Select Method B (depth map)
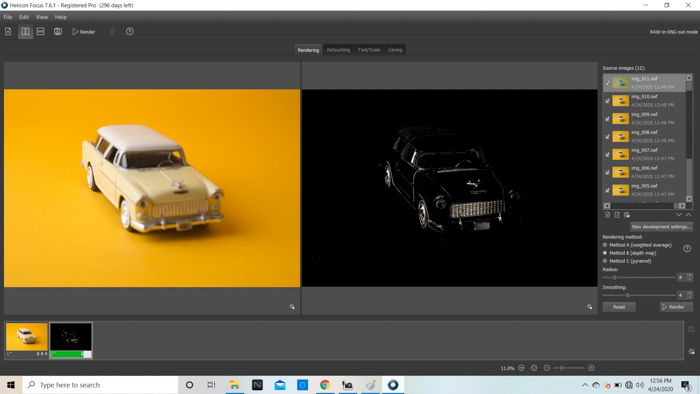 click(x=629, y=253)
